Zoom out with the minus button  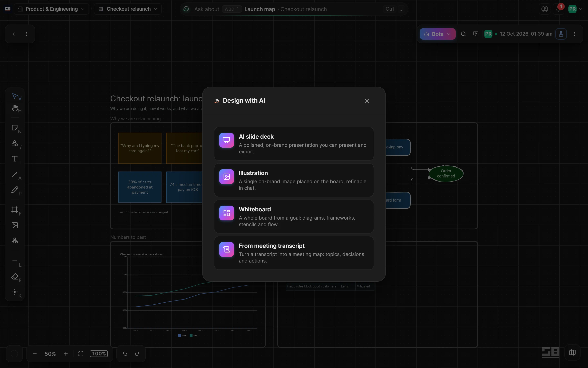(35, 354)
